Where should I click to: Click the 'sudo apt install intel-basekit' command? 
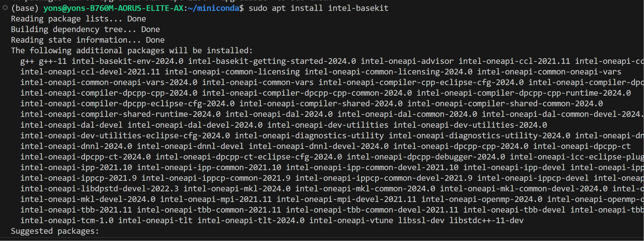pos(319,8)
